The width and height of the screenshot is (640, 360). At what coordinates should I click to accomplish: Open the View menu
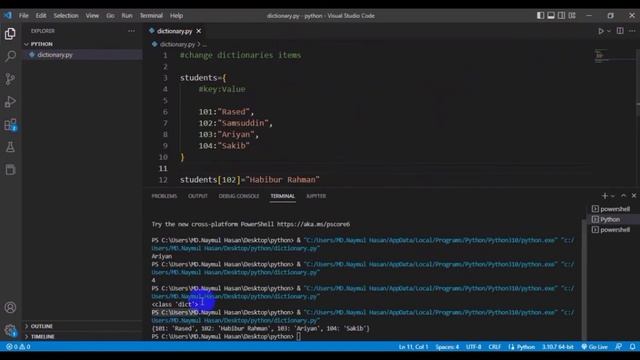(x=92, y=16)
